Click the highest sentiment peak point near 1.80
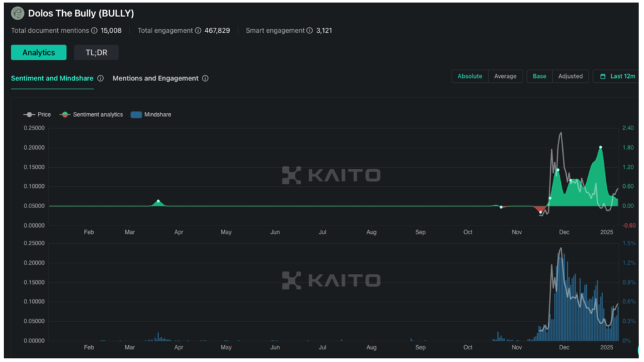The height and width of the screenshot is (362, 644). 601,147
